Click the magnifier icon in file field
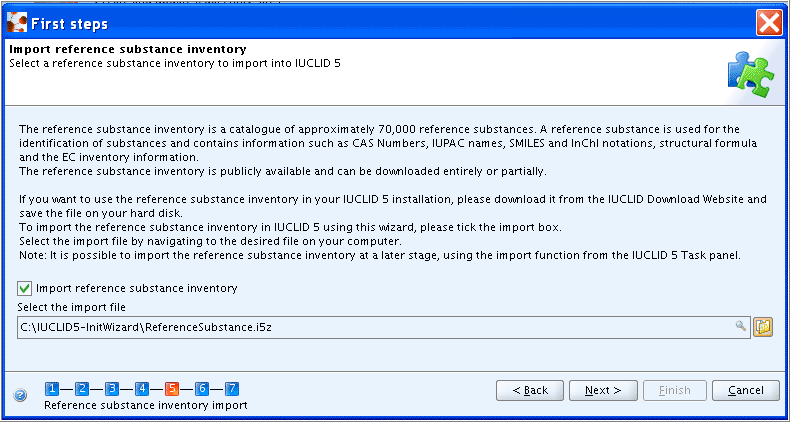 [x=740, y=326]
